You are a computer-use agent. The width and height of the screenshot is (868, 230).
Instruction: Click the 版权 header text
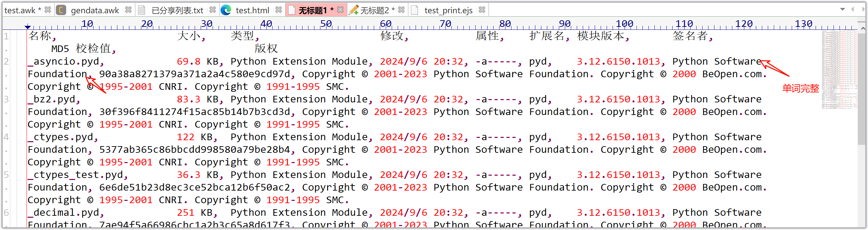(x=266, y=48)
